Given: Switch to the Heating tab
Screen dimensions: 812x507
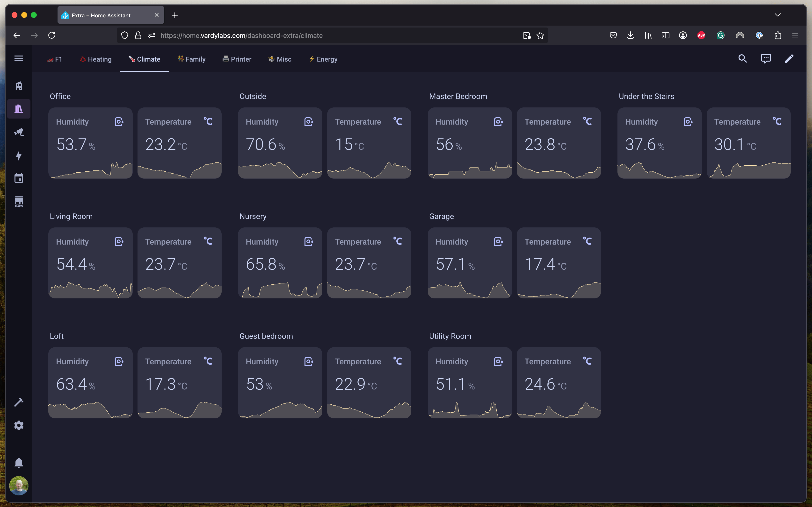Looking at the screenshot, I should [x=96, y=59].
